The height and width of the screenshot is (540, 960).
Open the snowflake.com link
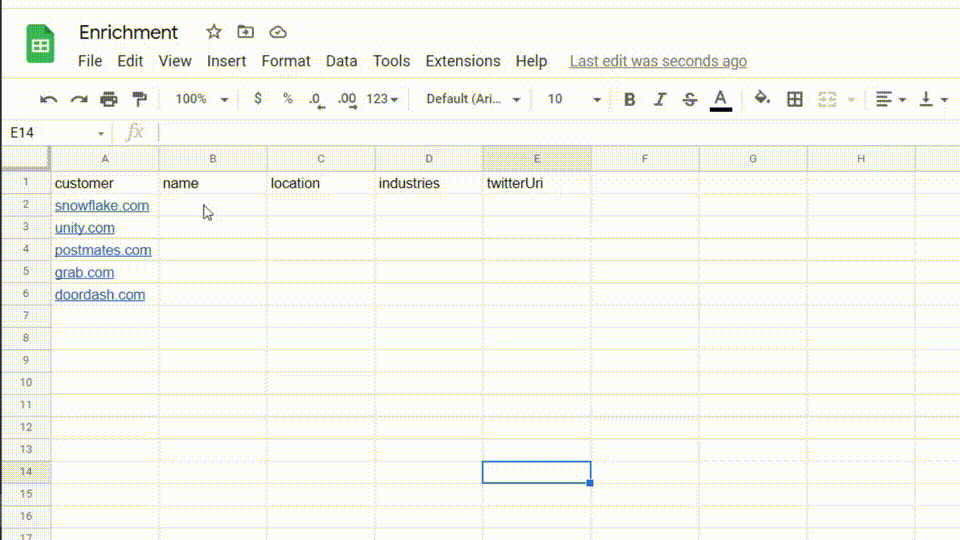102,206
